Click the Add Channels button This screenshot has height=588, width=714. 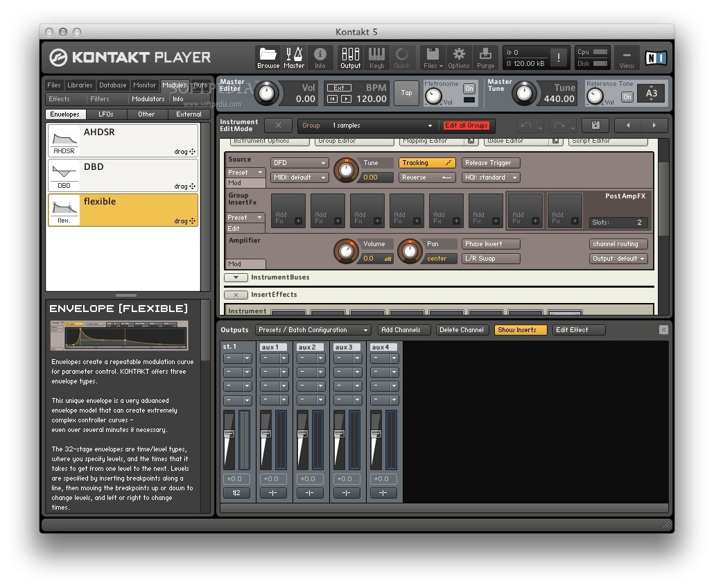(403, 329)
